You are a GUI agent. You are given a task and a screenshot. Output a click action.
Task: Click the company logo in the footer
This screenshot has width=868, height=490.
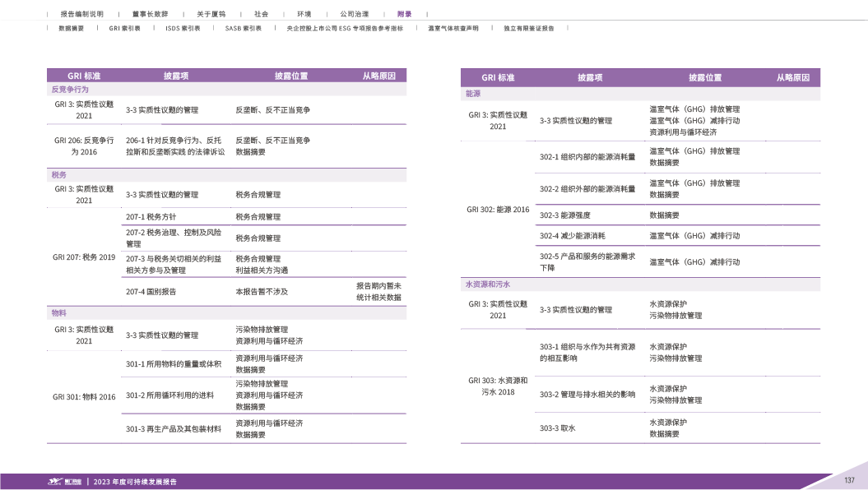(64, 482)
